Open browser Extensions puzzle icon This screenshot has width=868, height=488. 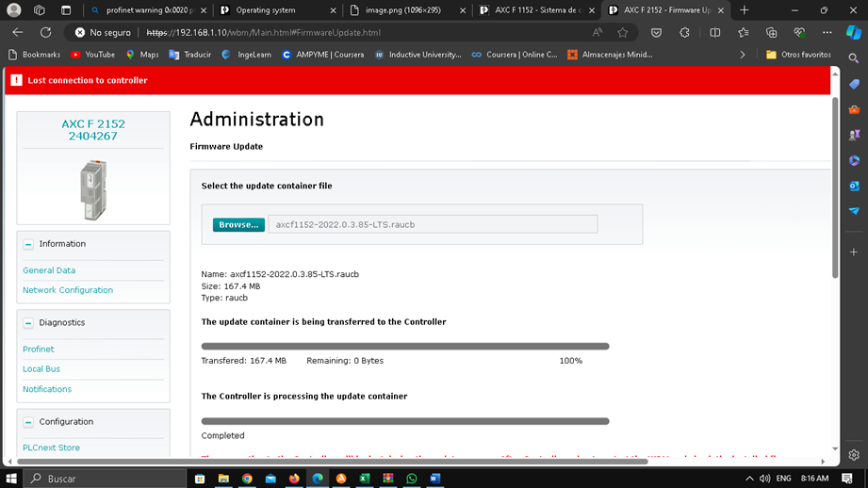(685, 33)
